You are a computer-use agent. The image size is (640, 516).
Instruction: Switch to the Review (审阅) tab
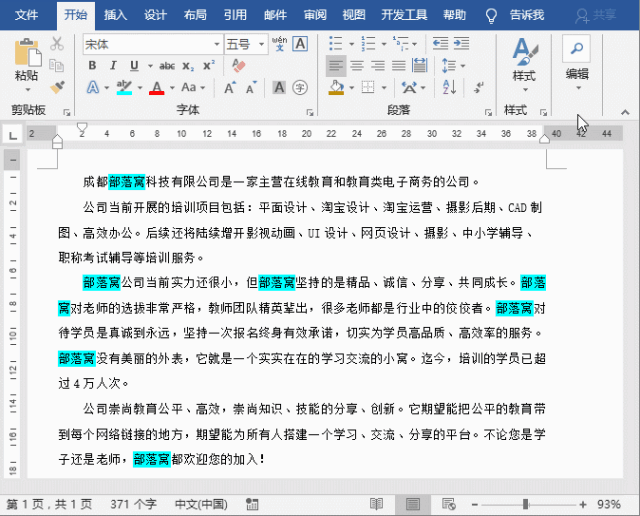point(315,15)
